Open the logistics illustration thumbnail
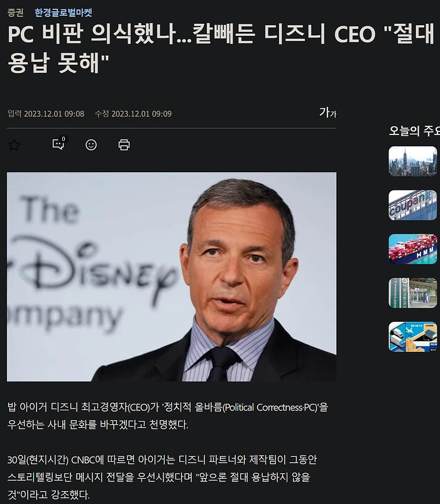The height and width of the screenshot is (504, 440). coord(413,337)
